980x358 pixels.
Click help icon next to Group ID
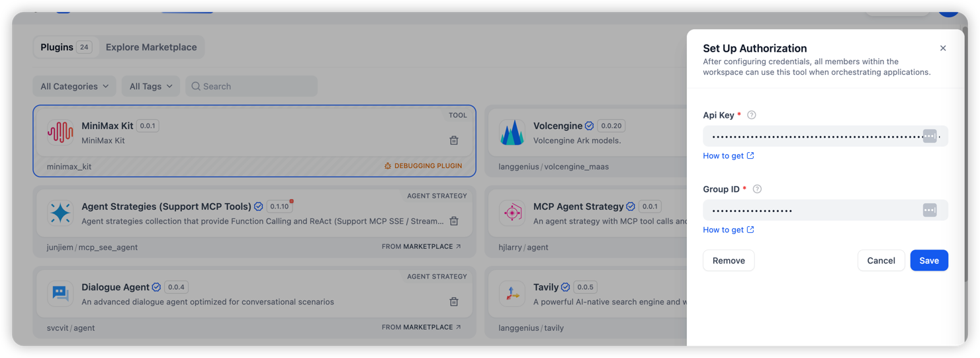[757, 189]
